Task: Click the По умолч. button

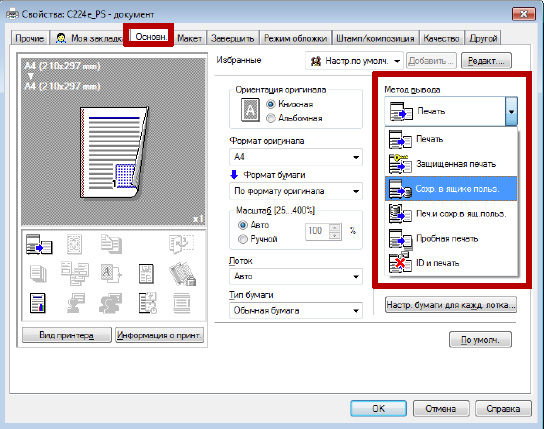Action: (480, 340)
